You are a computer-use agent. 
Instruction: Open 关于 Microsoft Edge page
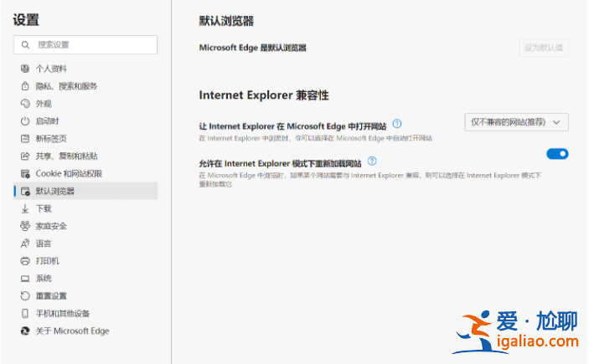pos(85,331)
